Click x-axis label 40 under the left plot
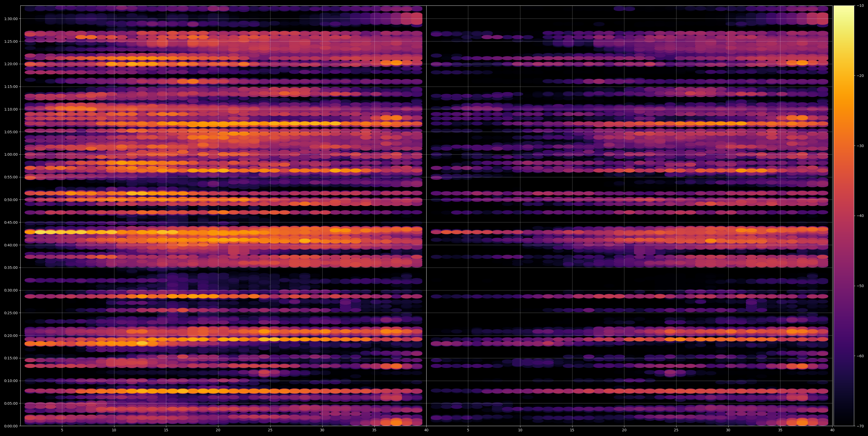868x436 pixels. pos(426,430)
